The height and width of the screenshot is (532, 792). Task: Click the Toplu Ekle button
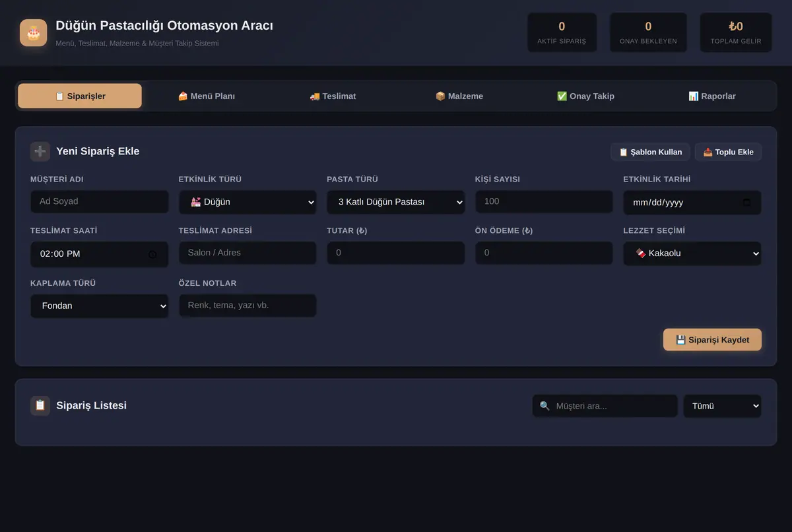[728, 152]
